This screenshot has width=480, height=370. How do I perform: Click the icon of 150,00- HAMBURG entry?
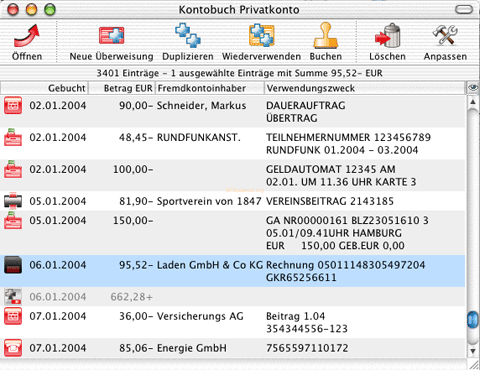(13, 220)
